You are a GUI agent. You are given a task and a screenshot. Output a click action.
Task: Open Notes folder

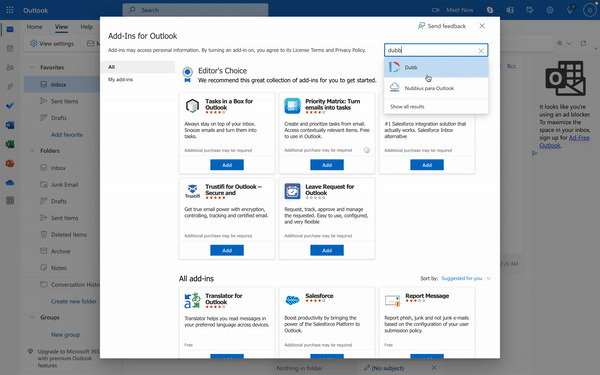pos(59,268)
